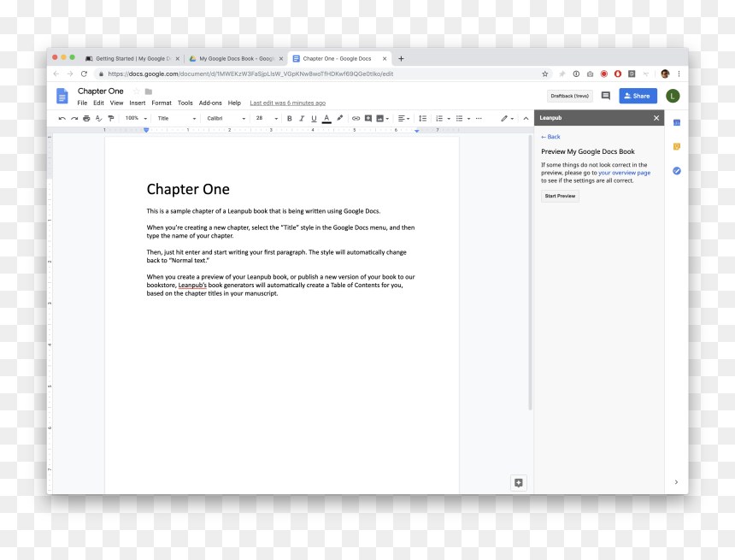Expand the text alignment dropdown
The image size is (735, 560).
coord(403,119)
